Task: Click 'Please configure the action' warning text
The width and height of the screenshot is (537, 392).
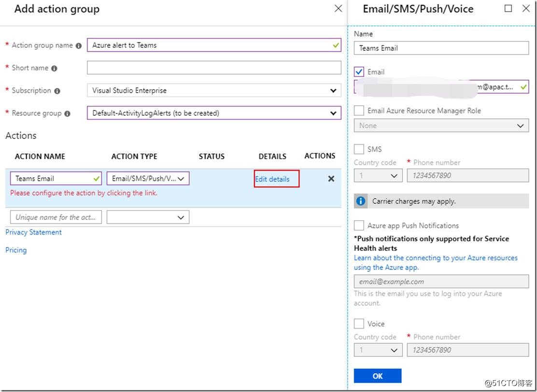Action: coord(84,193)
